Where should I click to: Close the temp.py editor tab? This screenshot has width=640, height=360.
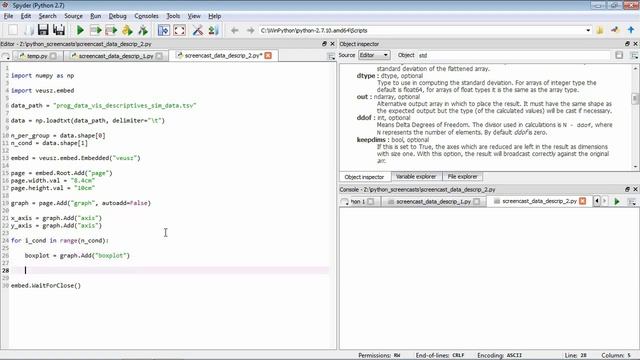(53, 56)
